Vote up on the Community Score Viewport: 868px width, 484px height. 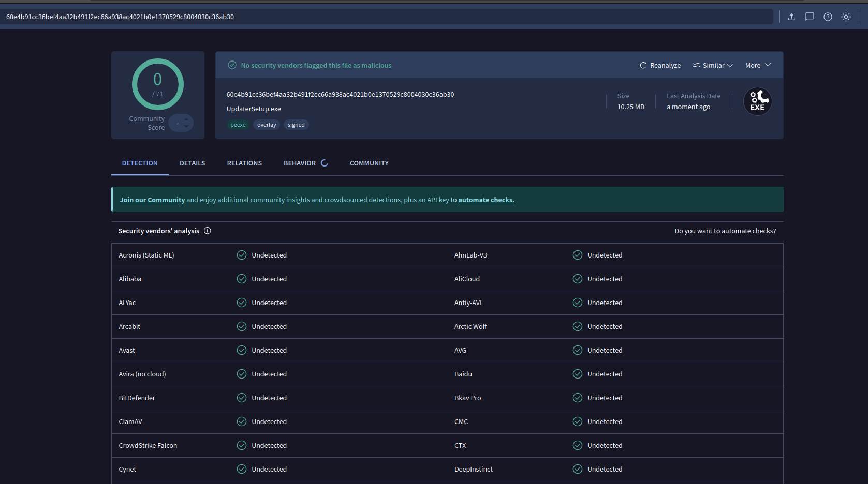coord(186,119)
